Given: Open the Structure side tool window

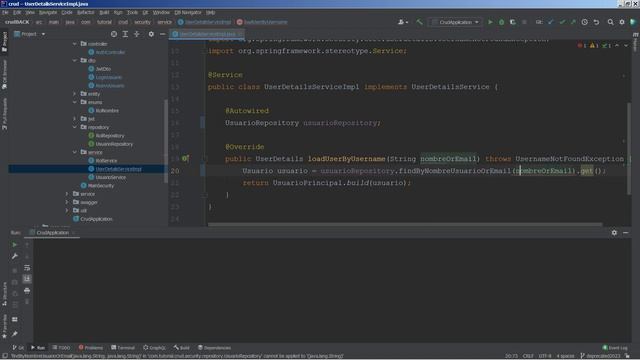Looking at the screenshot, I should tap(4, 293).
